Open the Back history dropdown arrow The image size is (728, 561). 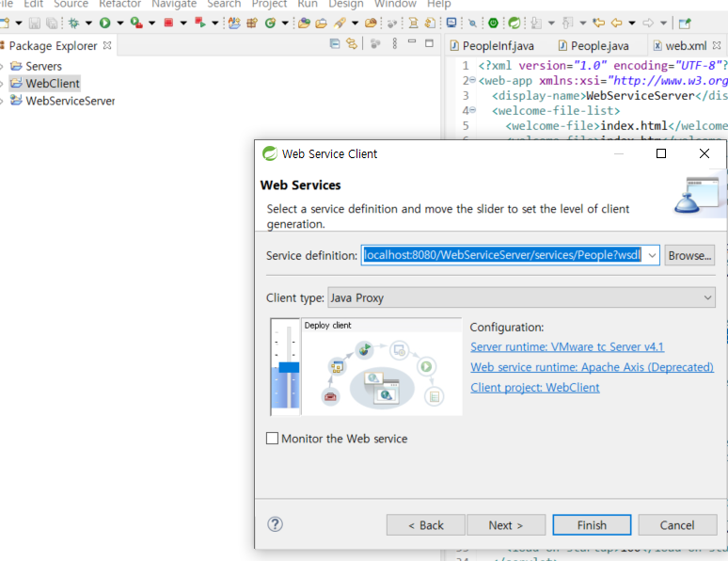[632, 23]
